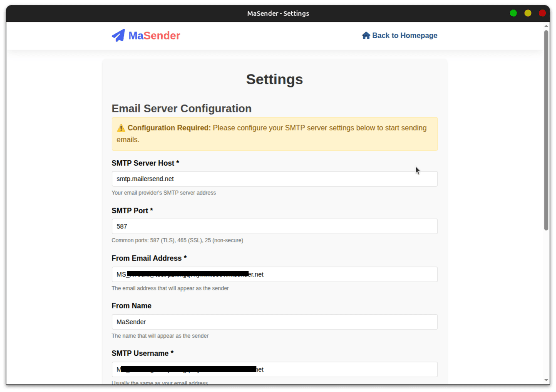Click the scrollbar down arrow
This screenshot has width=556, height=392.
(x=546, y=380)
